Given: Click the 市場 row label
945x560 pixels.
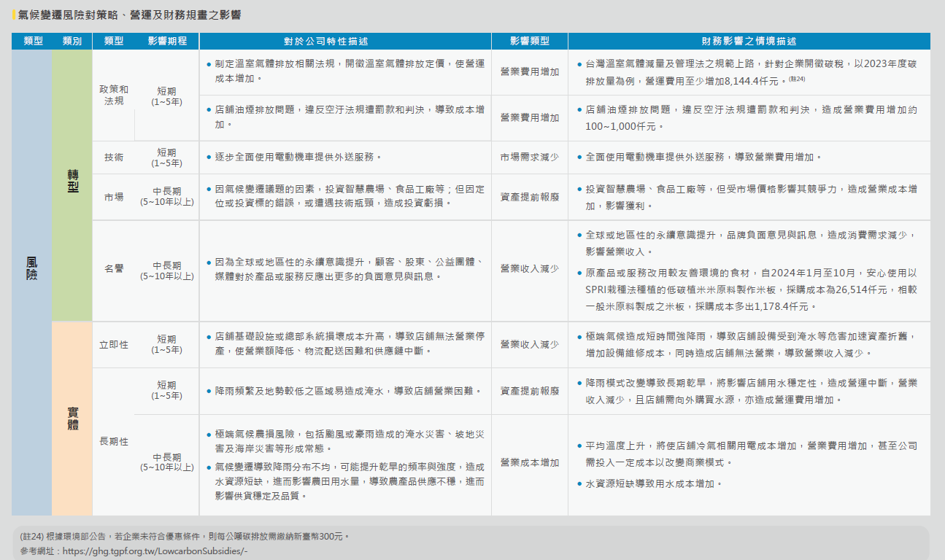Looking at the screenshot, I should (114, 197).
